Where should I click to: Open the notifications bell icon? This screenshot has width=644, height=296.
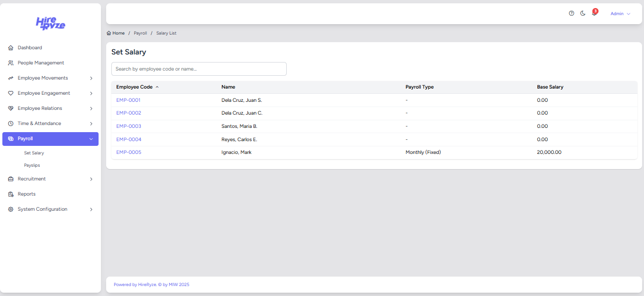(x=594, y=14)
